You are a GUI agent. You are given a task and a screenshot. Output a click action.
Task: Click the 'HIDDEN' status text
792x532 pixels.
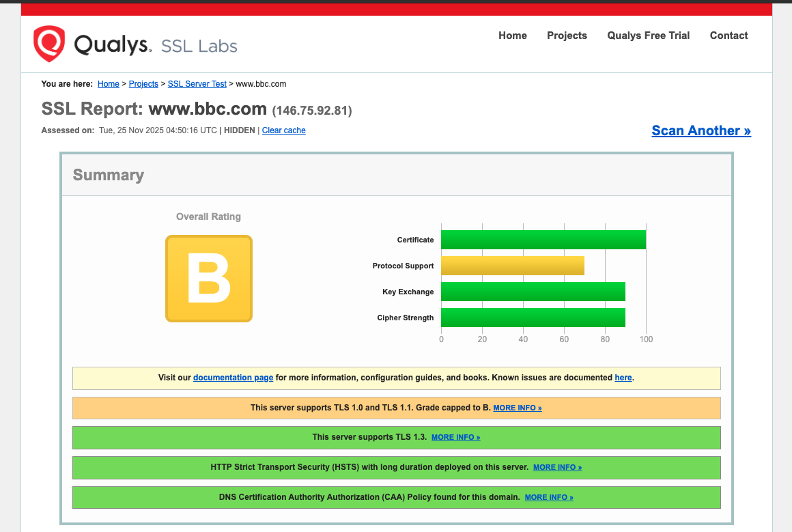[240, 130]
